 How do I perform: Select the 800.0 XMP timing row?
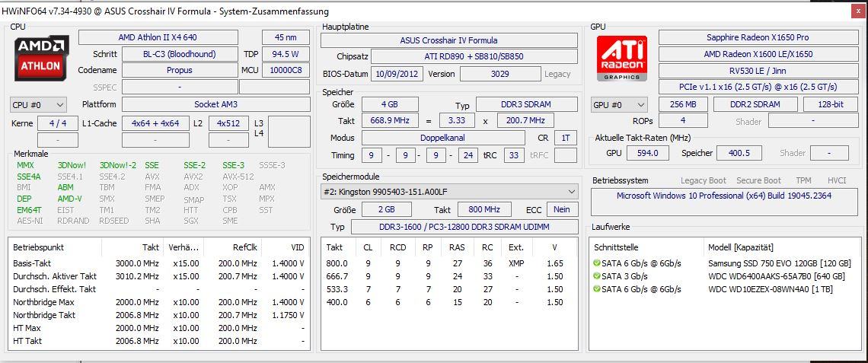tap(449, 263)
